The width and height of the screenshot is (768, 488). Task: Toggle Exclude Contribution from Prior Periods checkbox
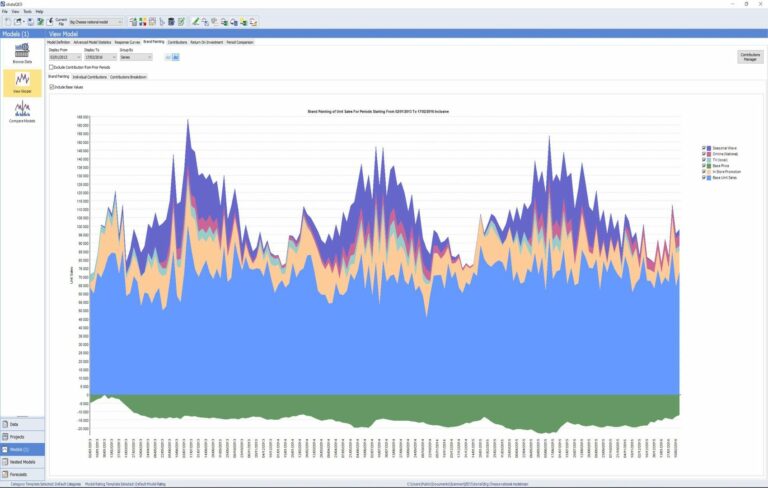coord(51,67)
